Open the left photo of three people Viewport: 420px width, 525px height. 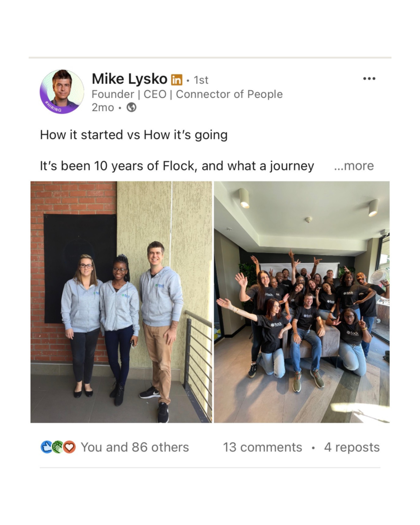tap(121, 302)
